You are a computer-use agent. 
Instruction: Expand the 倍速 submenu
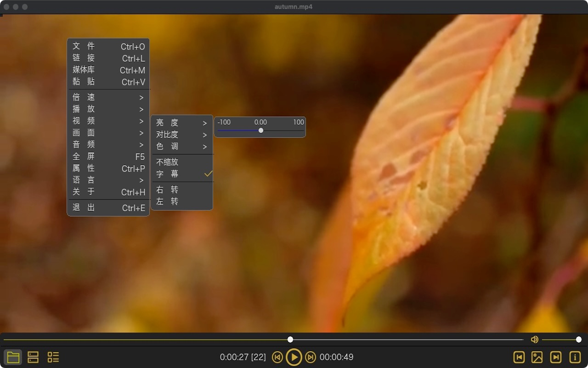coord(108,97)
